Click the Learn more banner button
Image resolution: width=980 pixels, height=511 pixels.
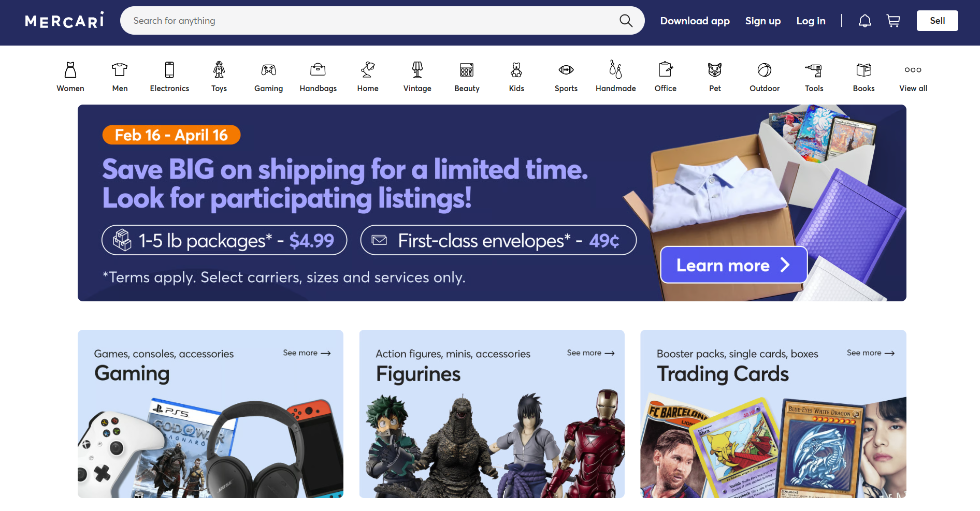point(733,265)
